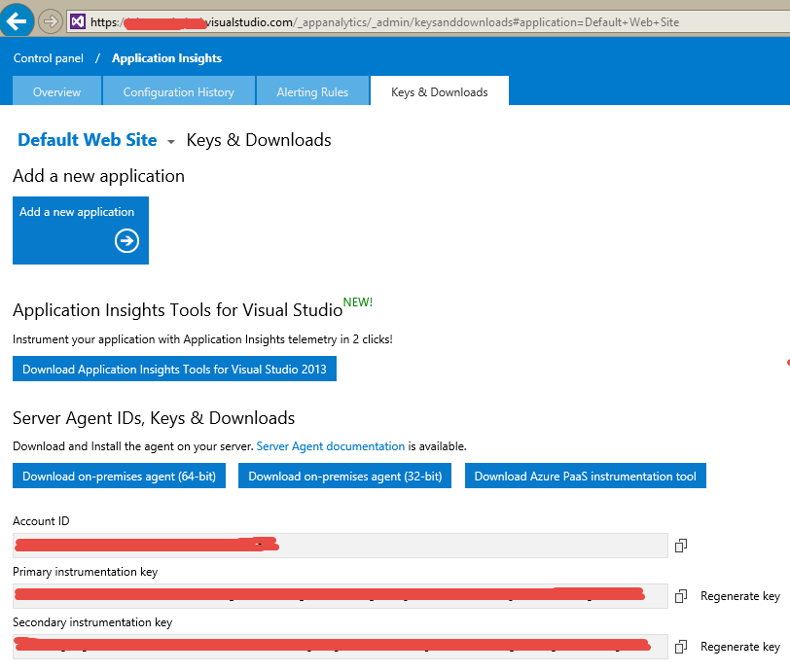The image size is (790, 672).
Task: Click 'Application Insights Tools for Visual Studio' heading
Action: pyautogui.click(x=178, y=310)
